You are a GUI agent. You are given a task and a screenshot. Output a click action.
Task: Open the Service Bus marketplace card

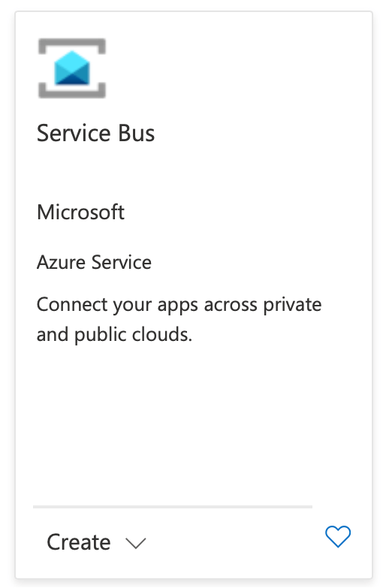coord(194,294)
